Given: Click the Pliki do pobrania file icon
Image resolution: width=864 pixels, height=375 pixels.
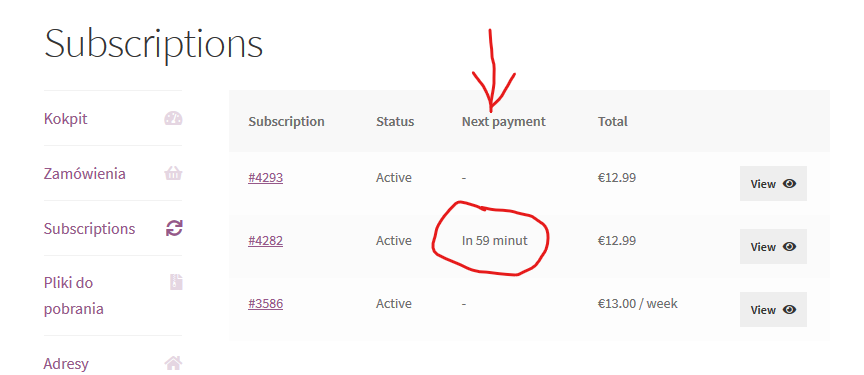Looking at the screenshot, I should 176,282.
